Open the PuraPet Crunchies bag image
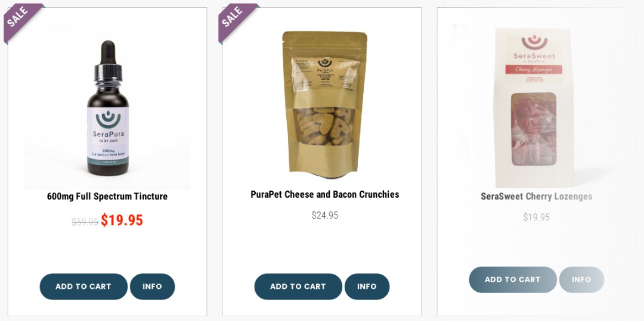This screenshot has width=644, height=321. (x=324, y=105)
